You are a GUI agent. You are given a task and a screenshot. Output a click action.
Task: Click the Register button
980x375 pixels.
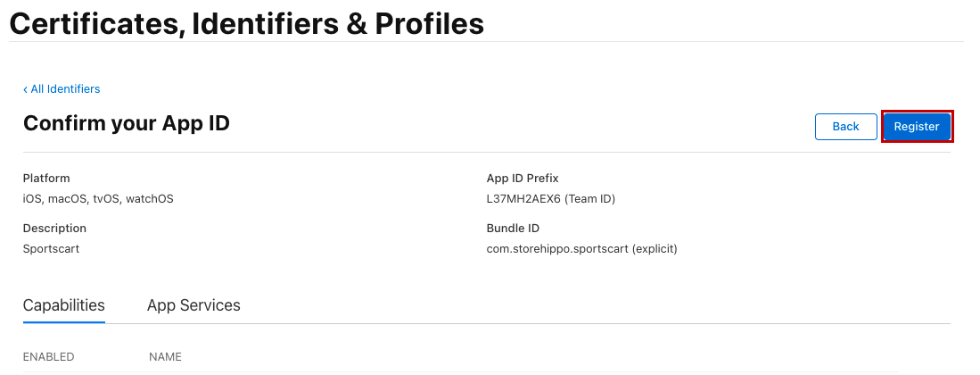pyautogui.click(x=917, y=127)
